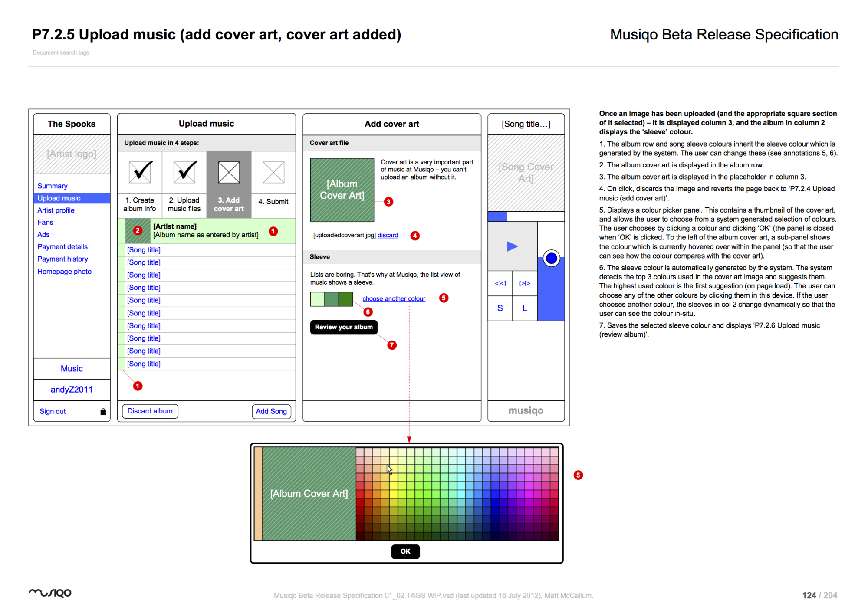Image resolution: width=868 pixels, height=613 pixels.
Task: Select the blue circular volume knob
Action: 551,259
